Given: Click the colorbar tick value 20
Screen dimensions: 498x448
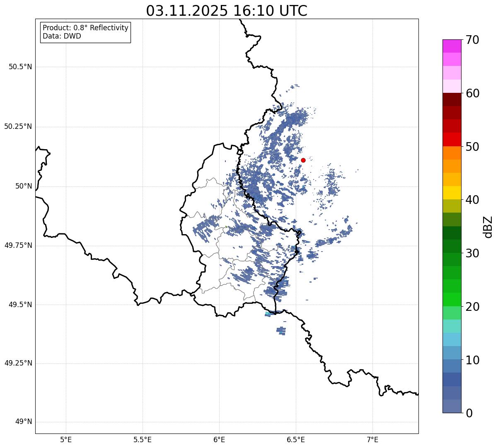Looking at the screenshot, I should coord(472,307).
